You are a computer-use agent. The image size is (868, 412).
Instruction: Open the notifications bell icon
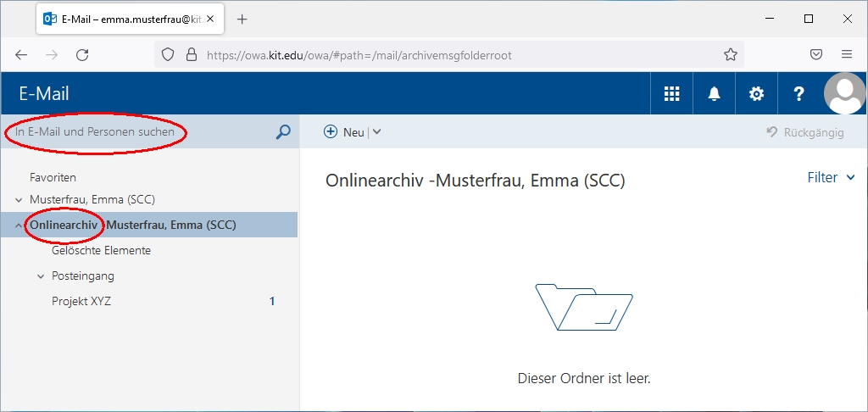[x=714, y=94]
